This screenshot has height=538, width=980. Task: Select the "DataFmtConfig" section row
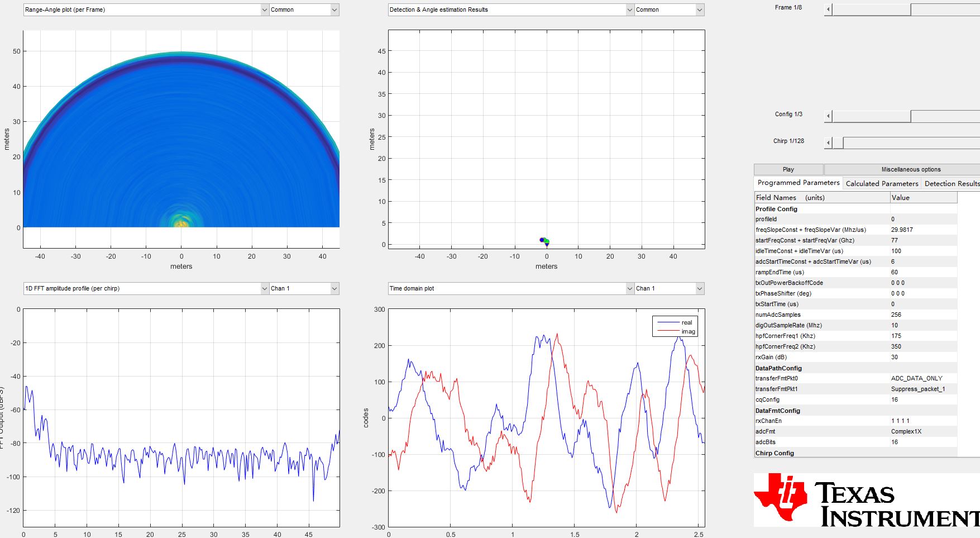[x=855, y=411]
